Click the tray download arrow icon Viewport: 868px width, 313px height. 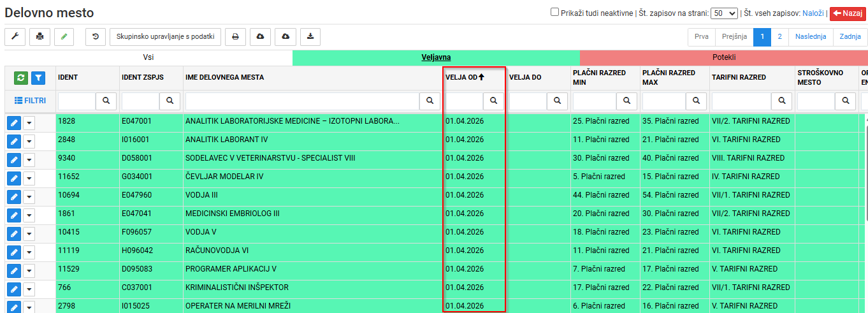tap(310, 37)
